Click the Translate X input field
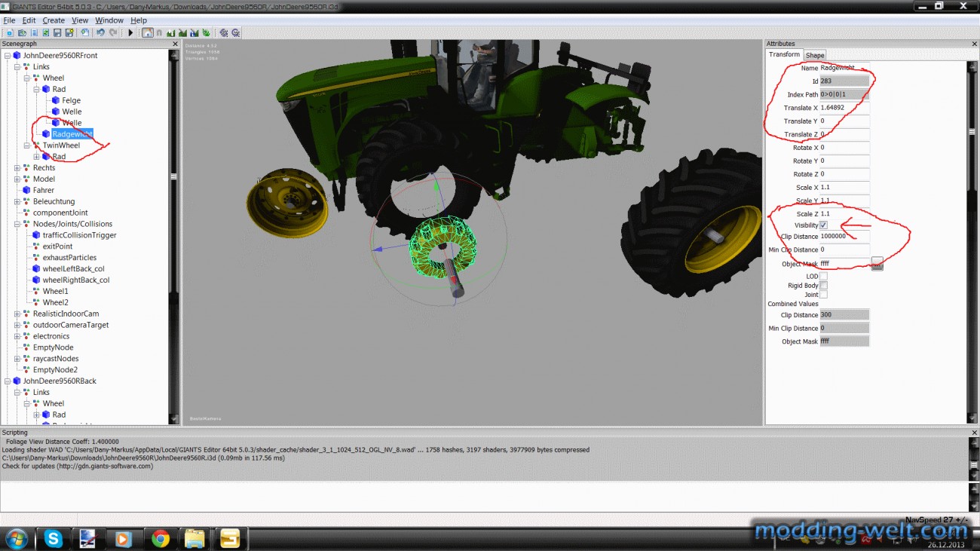This screenshot has width=980, height=551. pos(844,108)
